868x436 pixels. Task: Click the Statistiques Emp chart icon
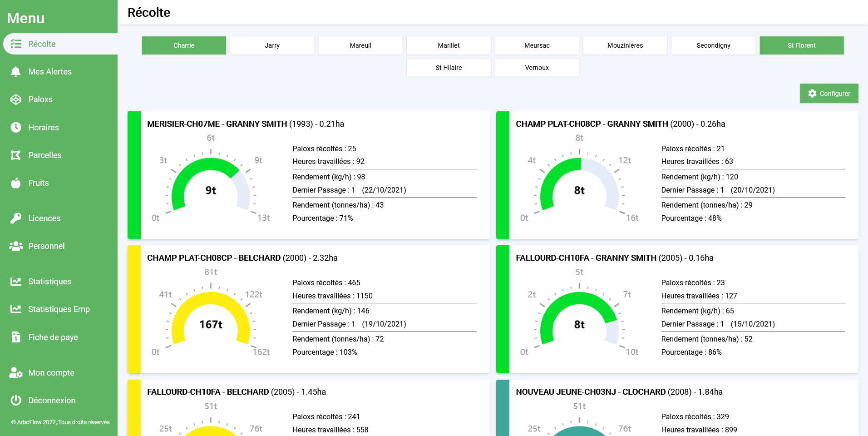coord(16,309)
